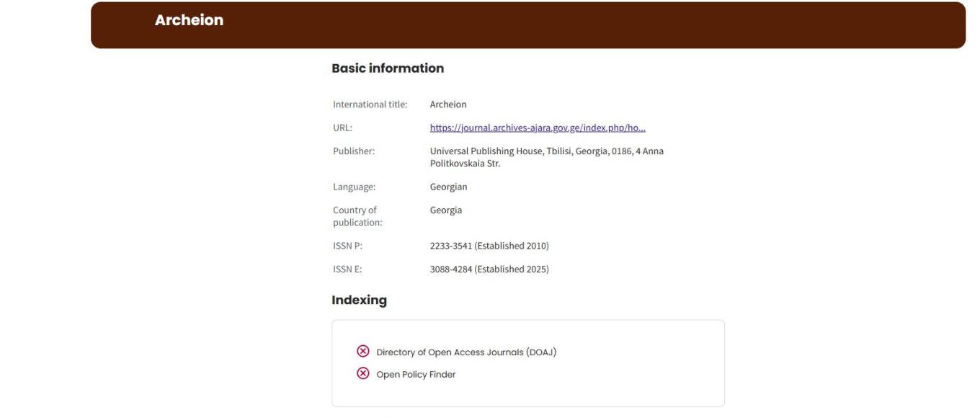This screenshot has height=418, width=980.
Task: Click the Georgia country value
Action: pos(445,210)
